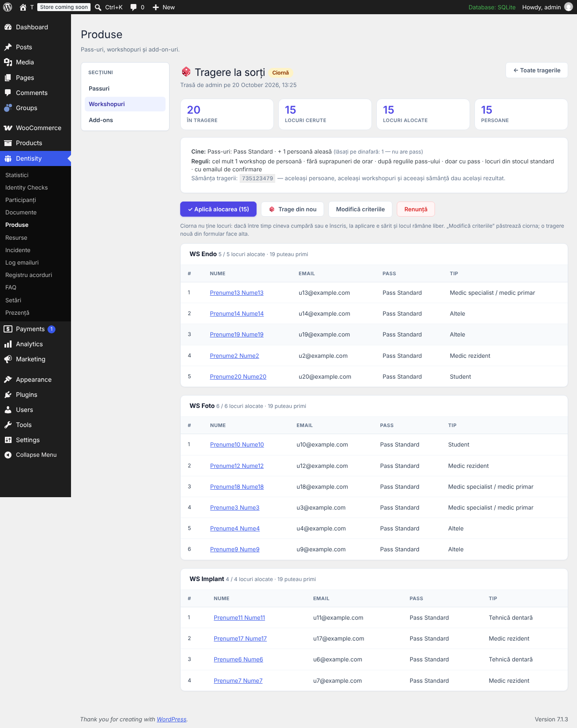577x728 pixels.
Task: Open Analytics bar chart icon
Action: pos(8,344)
